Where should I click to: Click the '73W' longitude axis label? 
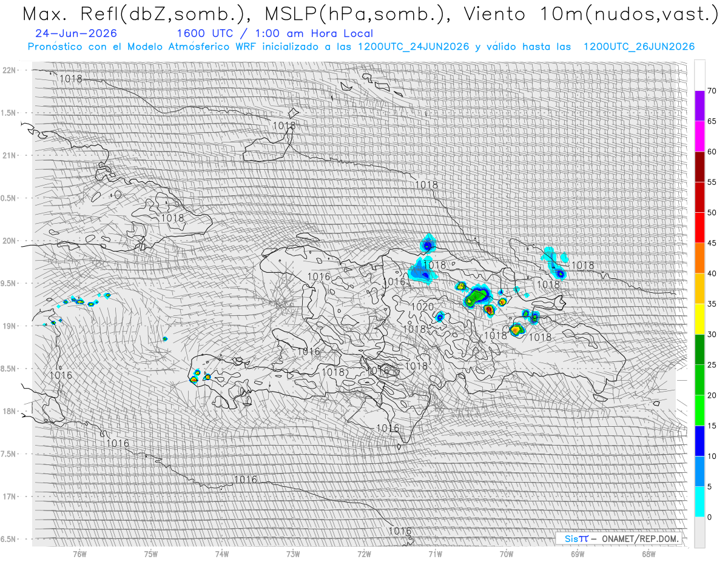(293, 554)
